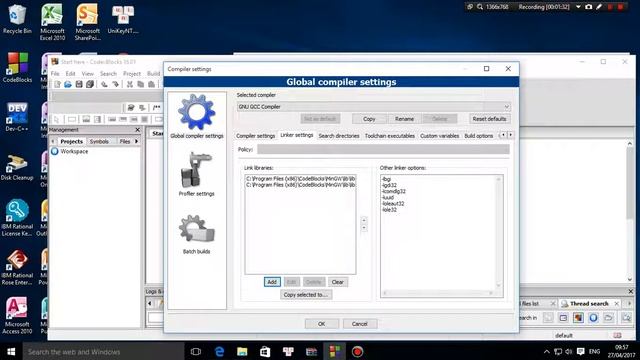Click Reset defaults button

click(489, 119)
